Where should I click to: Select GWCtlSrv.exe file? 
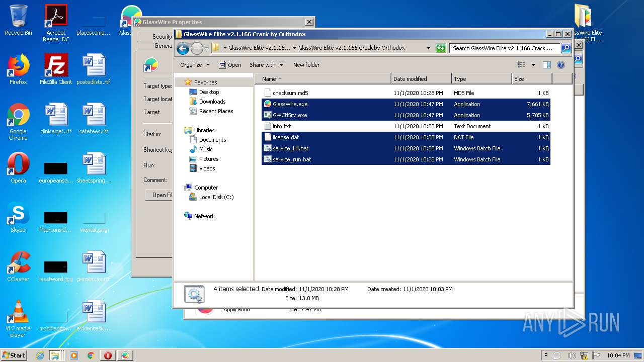click(x=406, y=115)
